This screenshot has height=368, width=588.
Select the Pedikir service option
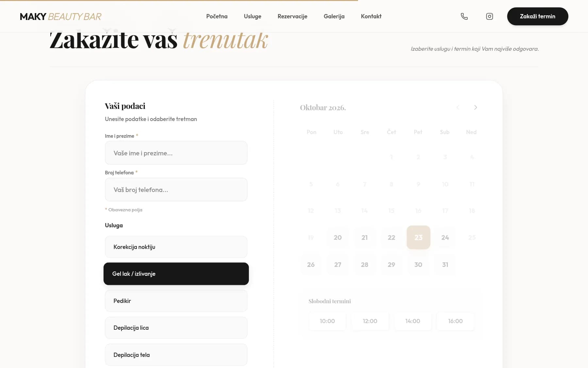click(x=176, y=301)
